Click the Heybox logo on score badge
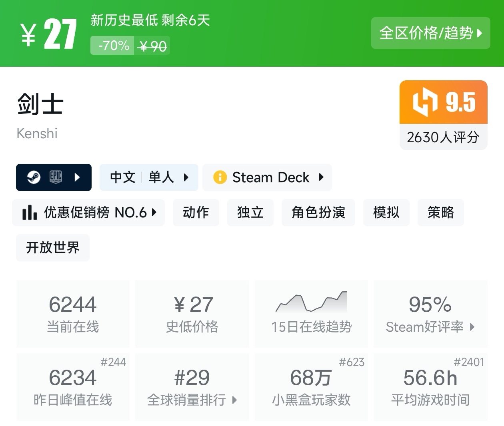This screenshot has width=504, height=426. pyautogui.click(x=425, y=102)
